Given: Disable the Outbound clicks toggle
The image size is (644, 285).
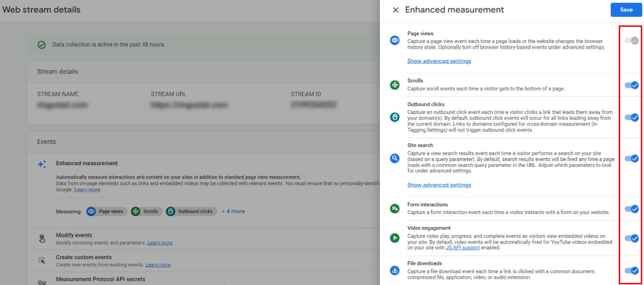Looking at the screenshot, I should [631, 118].
